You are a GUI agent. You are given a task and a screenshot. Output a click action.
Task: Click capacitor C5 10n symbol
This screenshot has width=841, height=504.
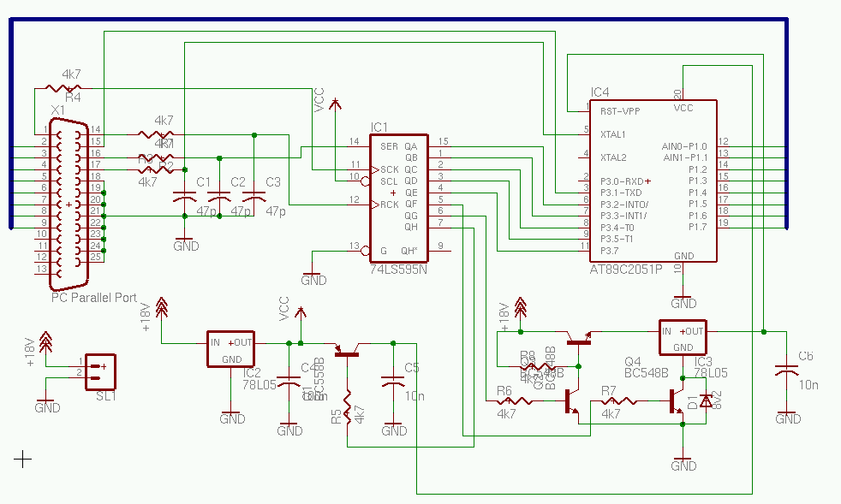point(393,384)
